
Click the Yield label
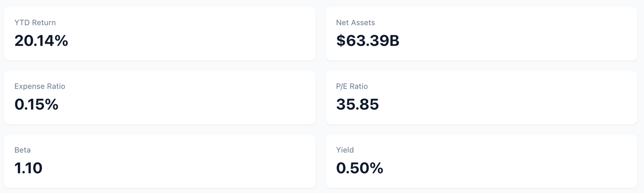tap(345, 150)
